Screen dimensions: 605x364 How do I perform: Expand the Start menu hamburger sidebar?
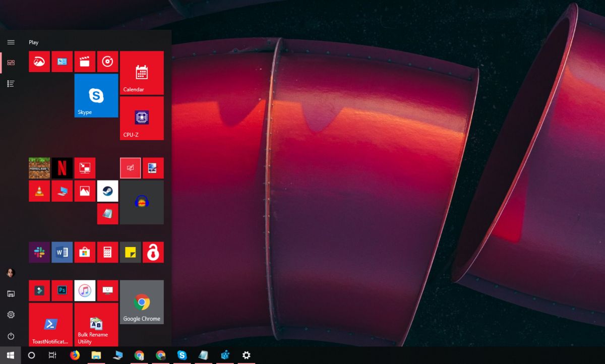11,42
